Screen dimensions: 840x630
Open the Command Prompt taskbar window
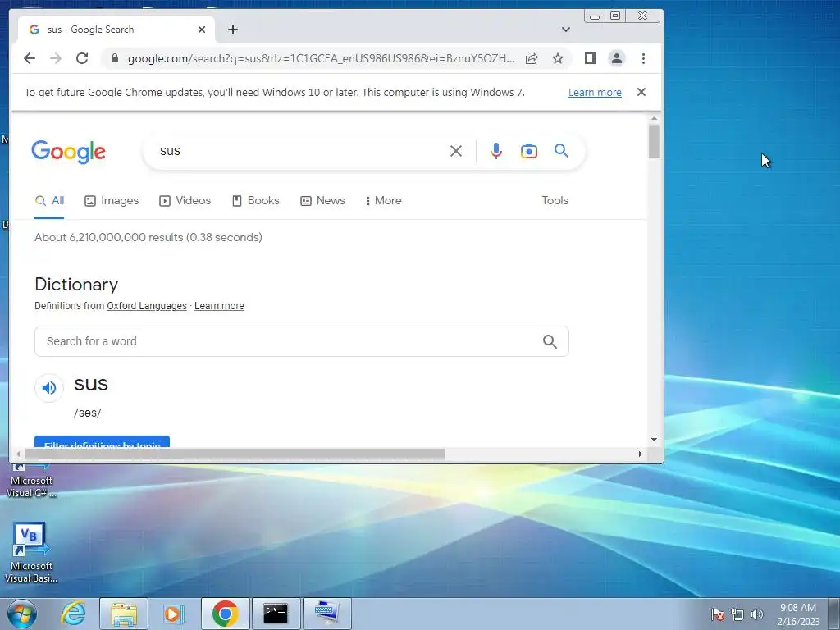(x=276, y=614)
